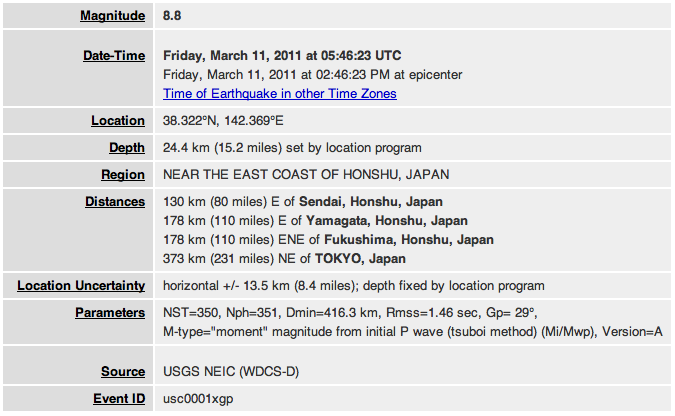Open the Distances label link

tap(115, 202)
